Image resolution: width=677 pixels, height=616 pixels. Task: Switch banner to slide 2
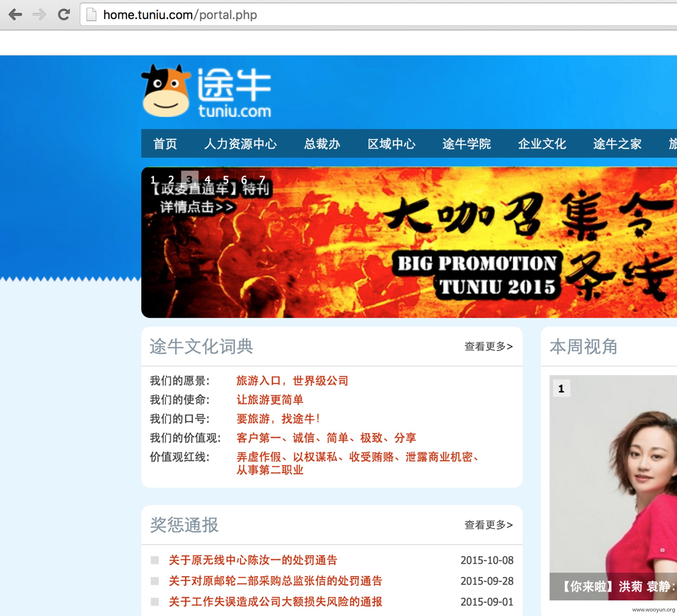tap(171, 180)
